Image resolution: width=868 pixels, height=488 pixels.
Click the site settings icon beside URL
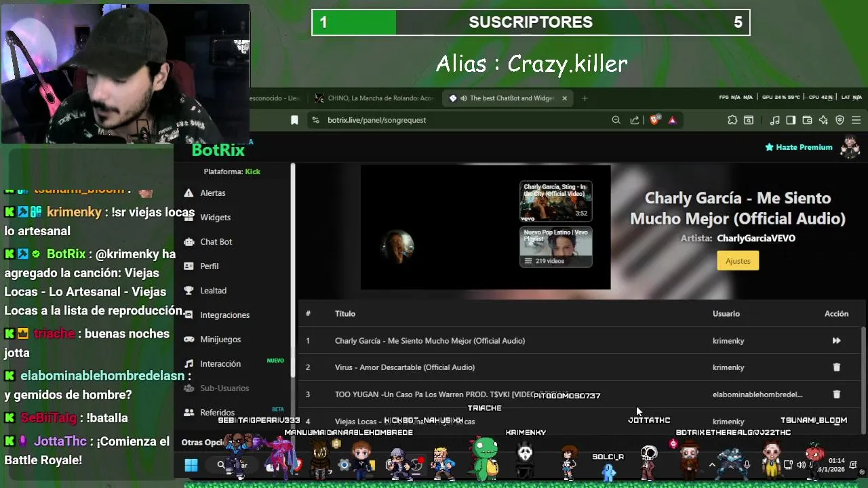315,120
